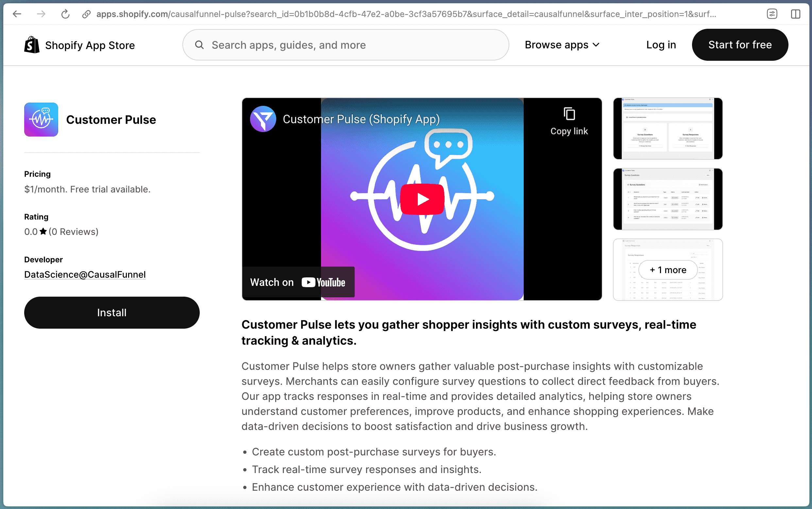The width and height of the screenshot is (812, 509).
Task: Click the browser extensions icon
Action: [771, 14]
